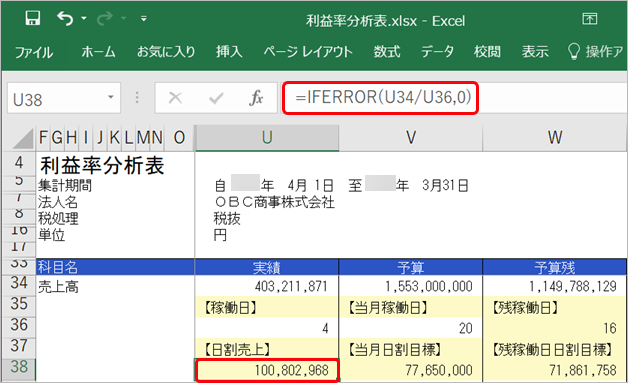Open the Undo history dropdown arrow
This screenshot has width=628, height=383.
pos(84,18)
